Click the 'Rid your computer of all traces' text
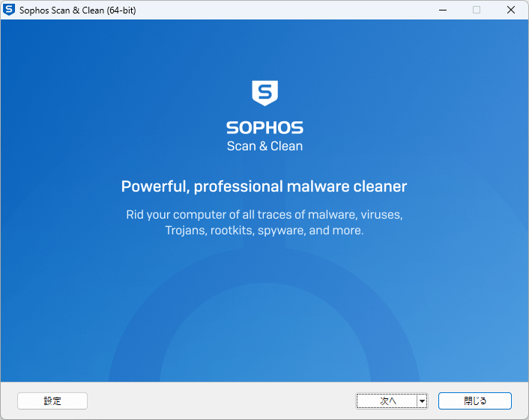 [x=264, y=222]
